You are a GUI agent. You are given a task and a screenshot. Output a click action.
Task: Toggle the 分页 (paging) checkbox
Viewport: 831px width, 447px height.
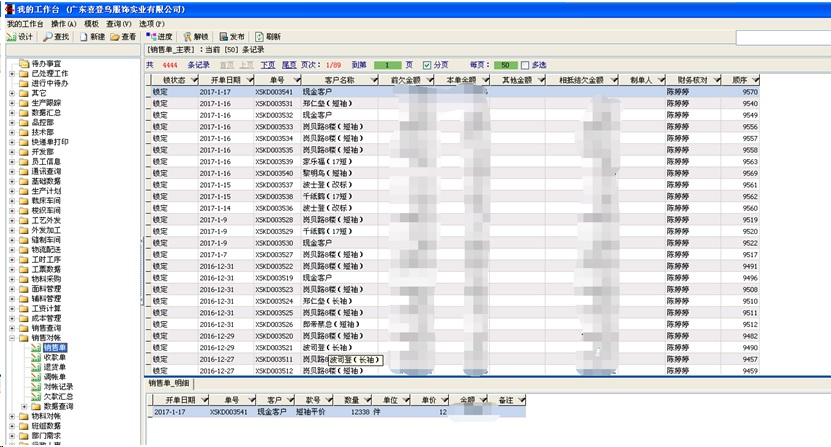point(428,65)
